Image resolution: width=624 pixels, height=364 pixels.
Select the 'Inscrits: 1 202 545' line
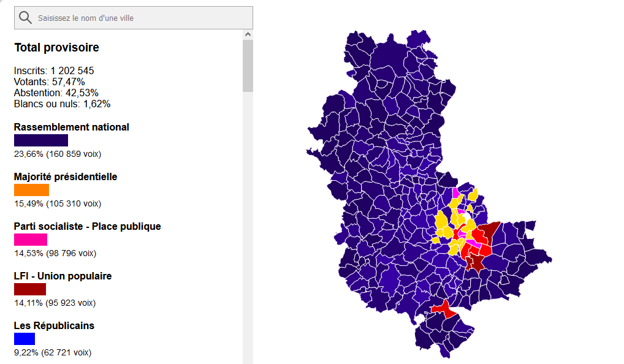pyautogui.click(x=54, y=71)
